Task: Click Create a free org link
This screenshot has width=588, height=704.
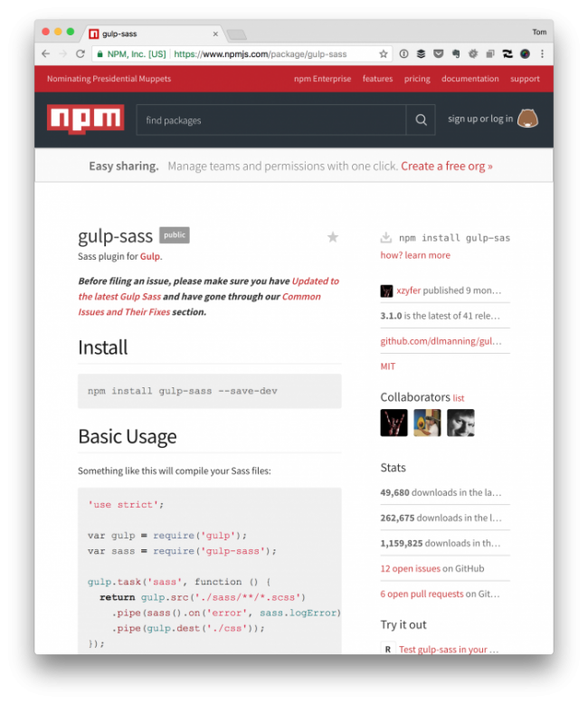Action: [x=446, y=166]
